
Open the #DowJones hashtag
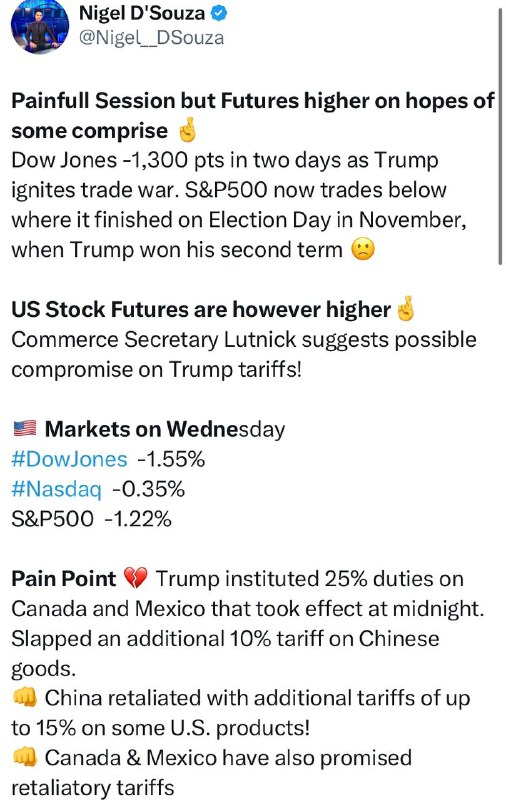69,459
